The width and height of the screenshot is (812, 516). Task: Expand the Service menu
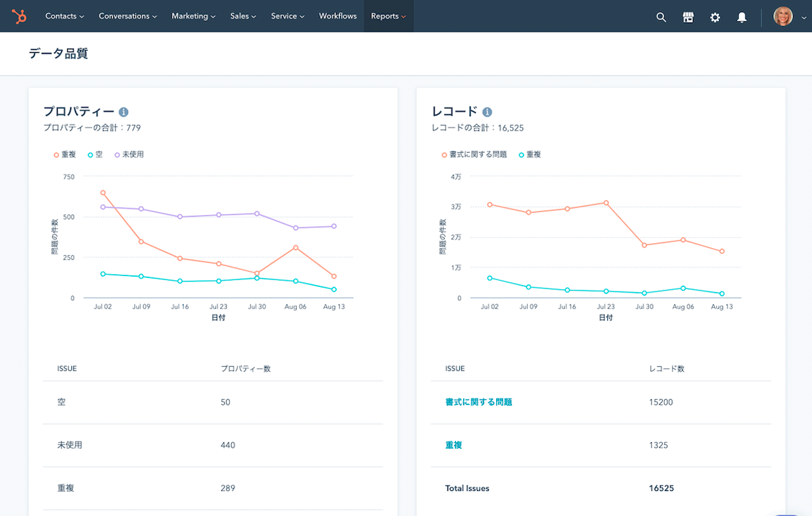click(x=287, y=16)
